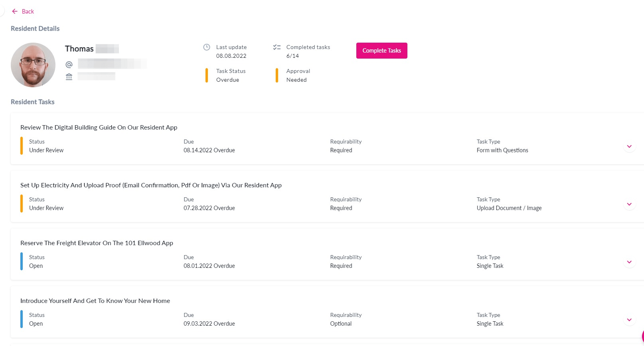Click Under Review status of Building Guide task
This screenshot has width=644, height=346.
pyautogui.click(x=46, y=150)
